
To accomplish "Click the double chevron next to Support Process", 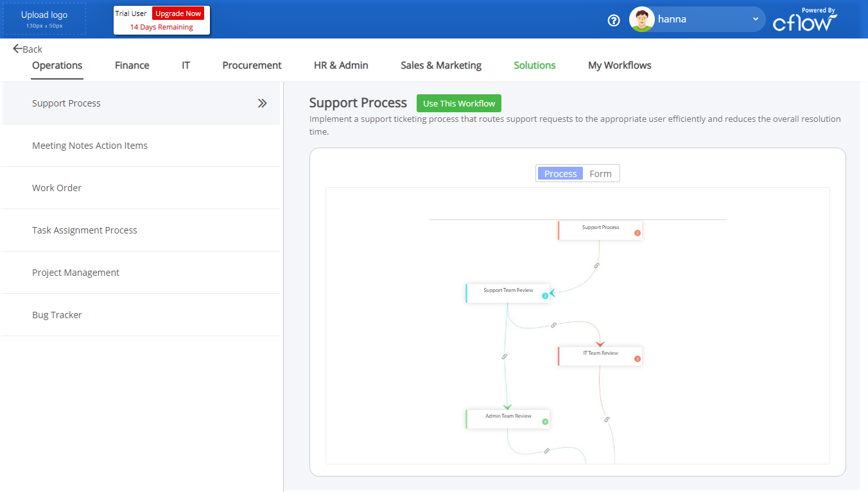I will click(262, 103).
